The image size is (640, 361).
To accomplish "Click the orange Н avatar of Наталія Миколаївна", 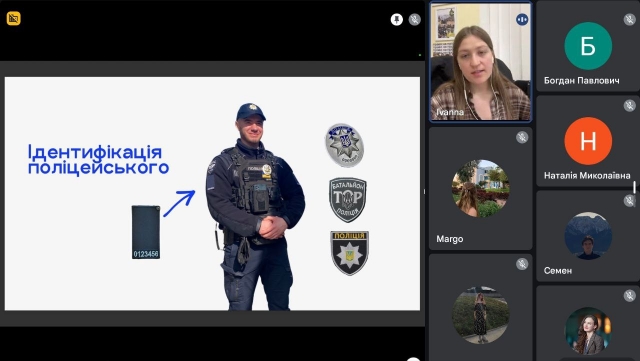I will pyautogui.click(x=588, y=141).
